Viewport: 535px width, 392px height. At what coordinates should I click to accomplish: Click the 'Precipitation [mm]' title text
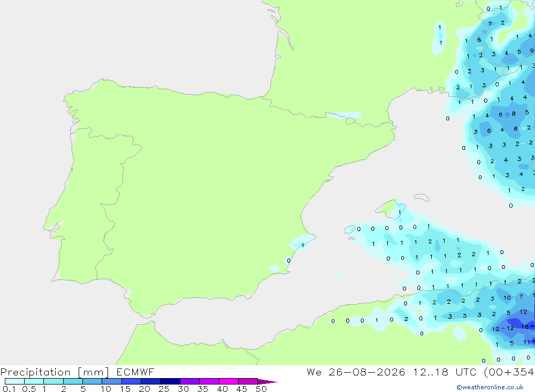tap(55, 372)
